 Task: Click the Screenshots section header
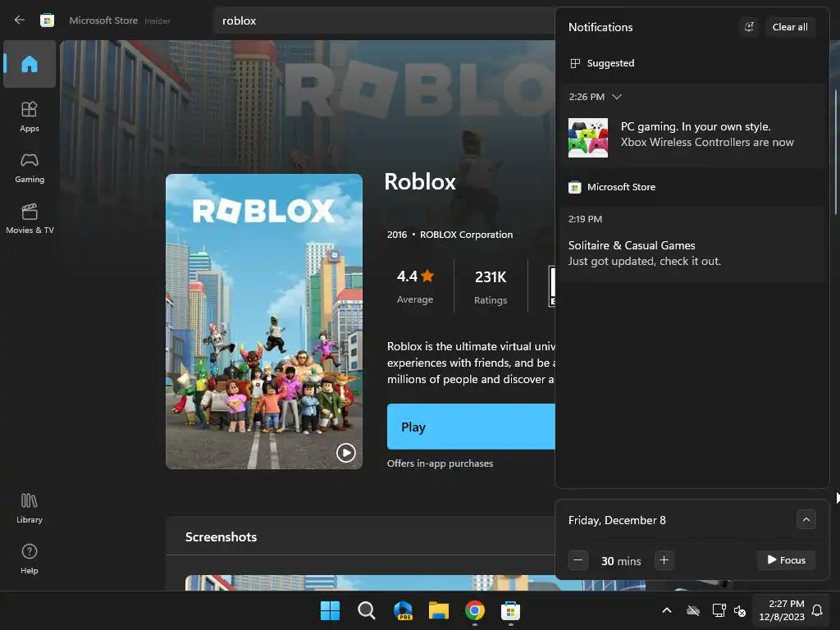[221, 536]
